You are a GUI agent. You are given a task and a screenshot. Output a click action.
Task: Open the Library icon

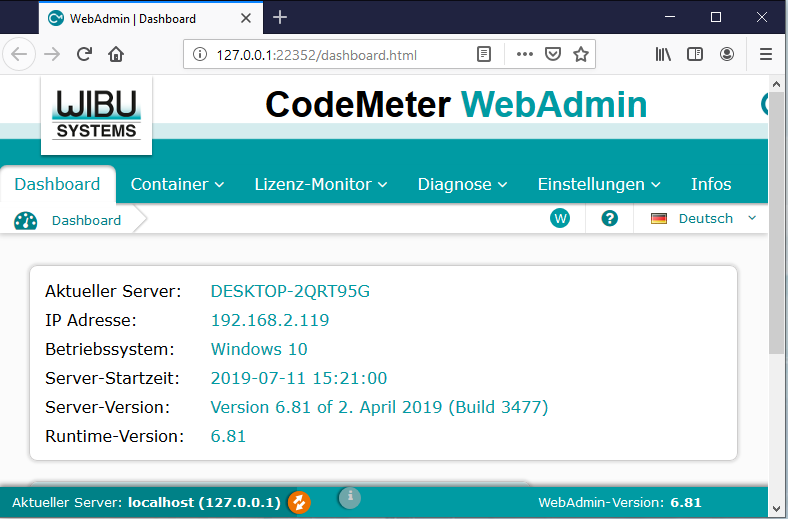[x=663, y=54]
